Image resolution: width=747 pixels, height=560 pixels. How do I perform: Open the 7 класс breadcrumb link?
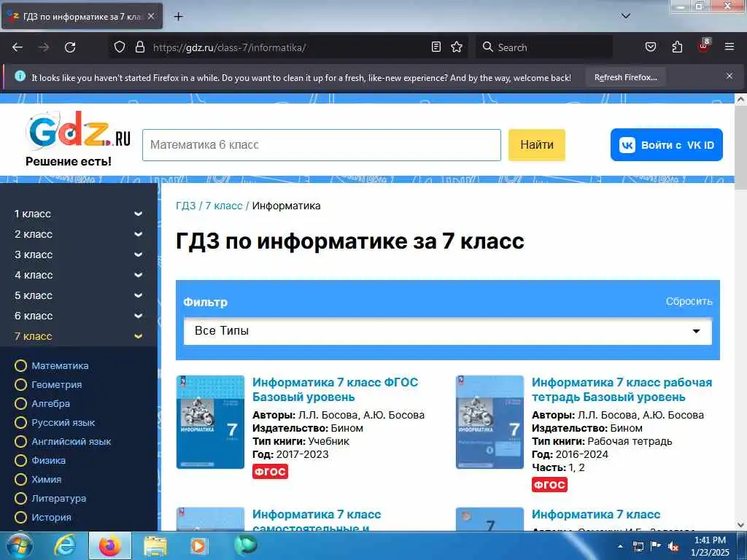[x=224, y=206]
